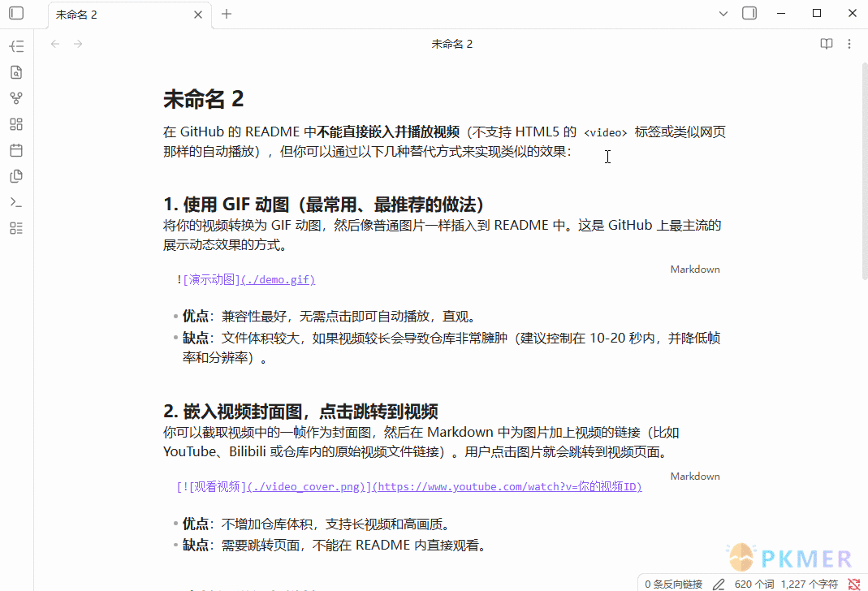The width and height of the screenshot is (868, 591).
Task: Click the 缺点 bullet about 文件体积较大
Action: [451, 348]
